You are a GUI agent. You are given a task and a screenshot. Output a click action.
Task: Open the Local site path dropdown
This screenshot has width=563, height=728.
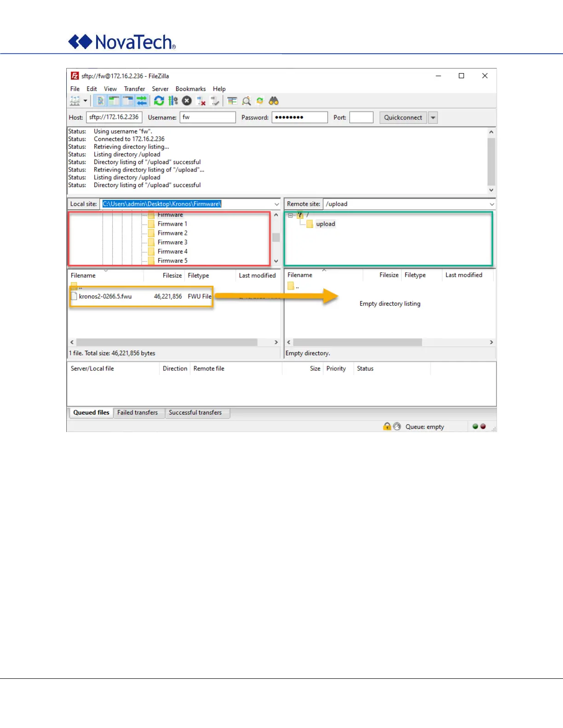point(277,204)
